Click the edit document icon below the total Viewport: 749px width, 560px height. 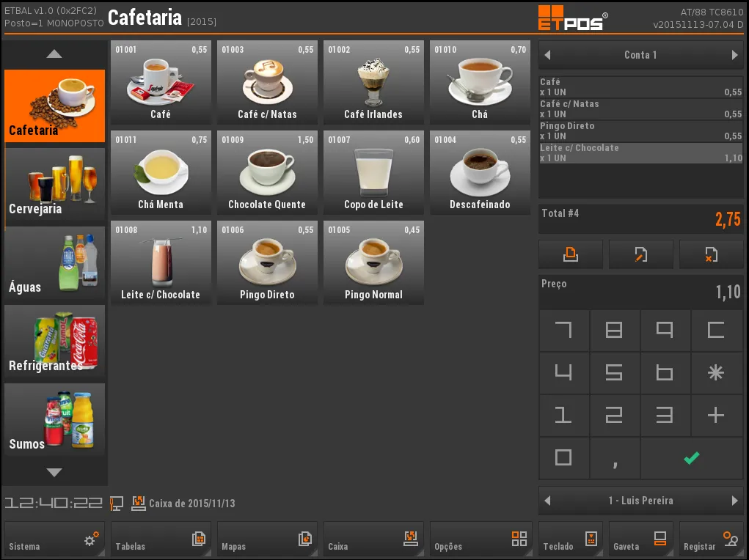coord(640,254)
